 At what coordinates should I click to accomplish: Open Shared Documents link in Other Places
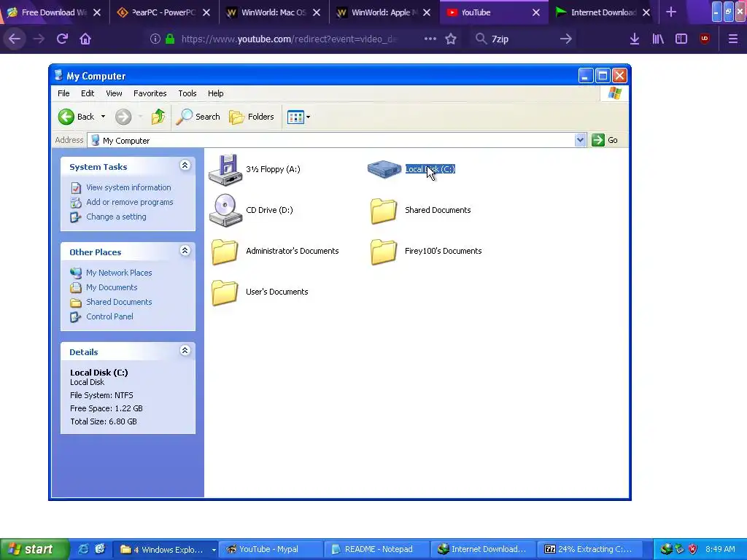click(119, 302)
